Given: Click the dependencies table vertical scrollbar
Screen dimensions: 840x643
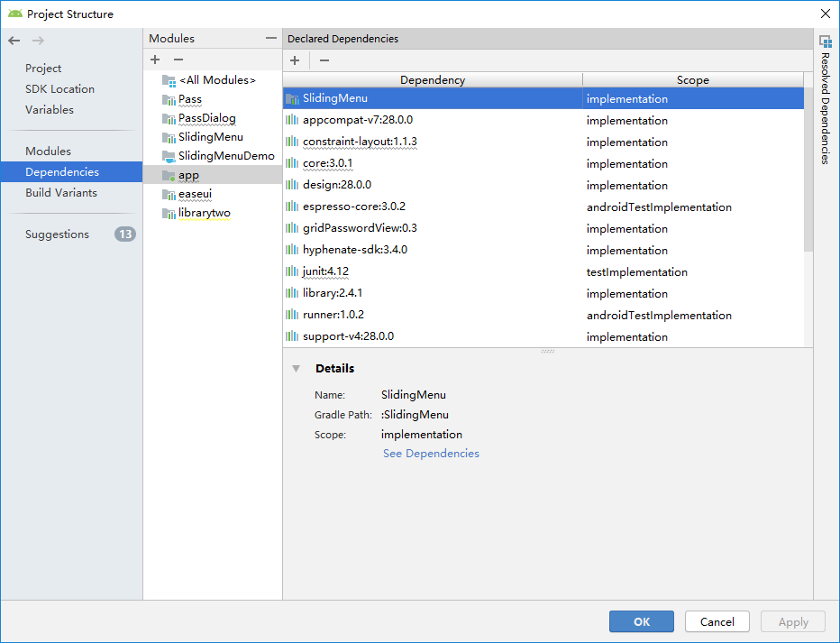Looking at the screenshot, I should (x=808, y=170).
